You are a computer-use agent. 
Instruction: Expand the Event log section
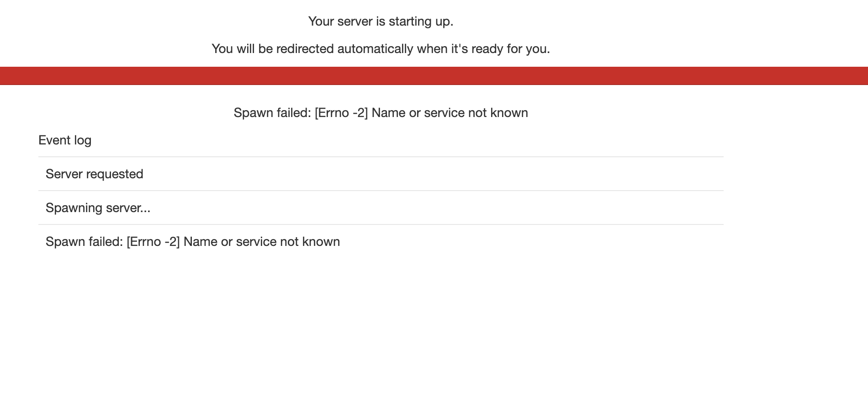(65, 140)
